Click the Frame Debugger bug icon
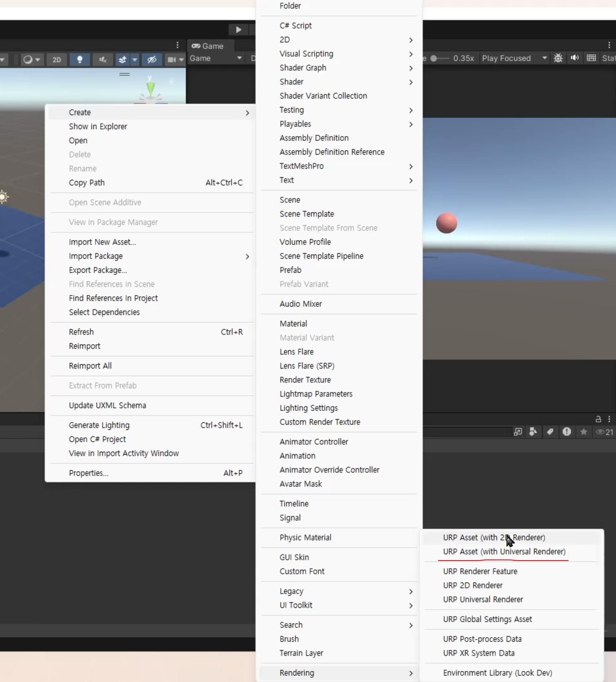The height and width of the screenshot is (682, 616). pyautogui.click(x=558, y=58)
